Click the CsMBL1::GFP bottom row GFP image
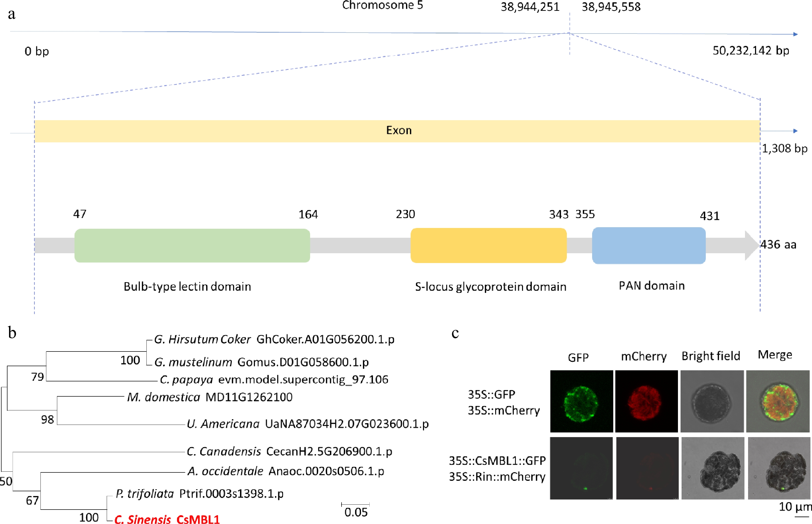812x524 pixels. (581, 468)
